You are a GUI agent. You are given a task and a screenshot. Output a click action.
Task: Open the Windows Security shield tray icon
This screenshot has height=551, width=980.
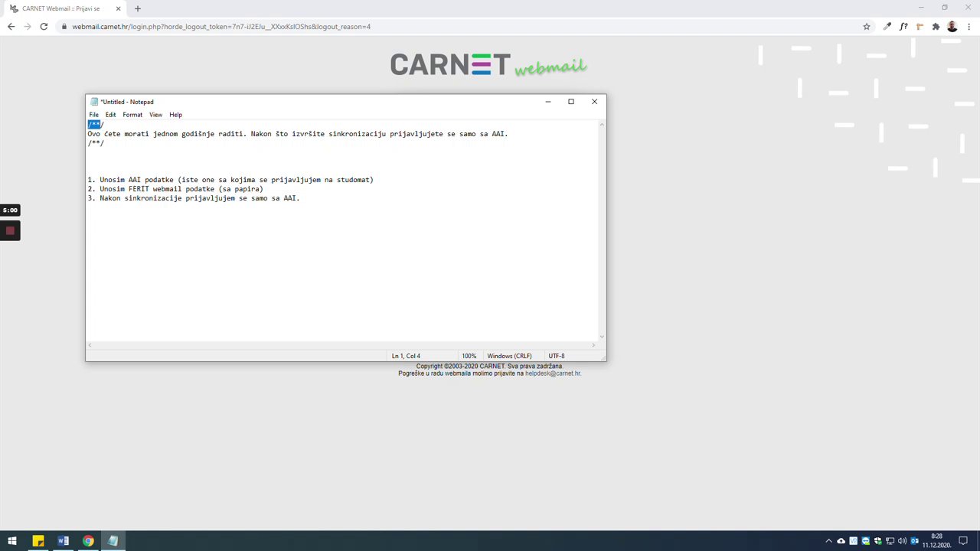pyautogui.click(x=877, y=541)
